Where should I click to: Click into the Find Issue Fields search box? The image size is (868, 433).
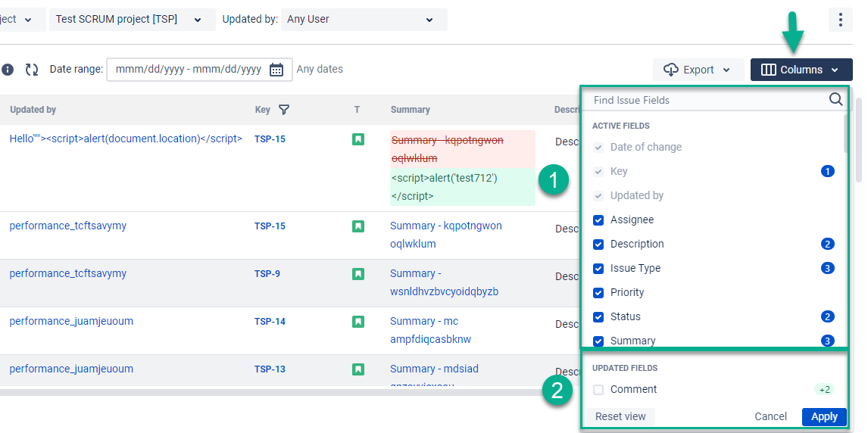coord(704,100)
